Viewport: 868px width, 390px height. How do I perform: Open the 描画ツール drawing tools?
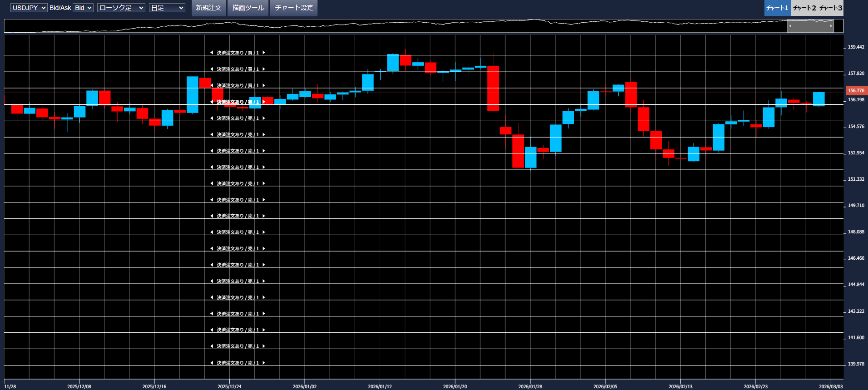click(x=248, y=8)
